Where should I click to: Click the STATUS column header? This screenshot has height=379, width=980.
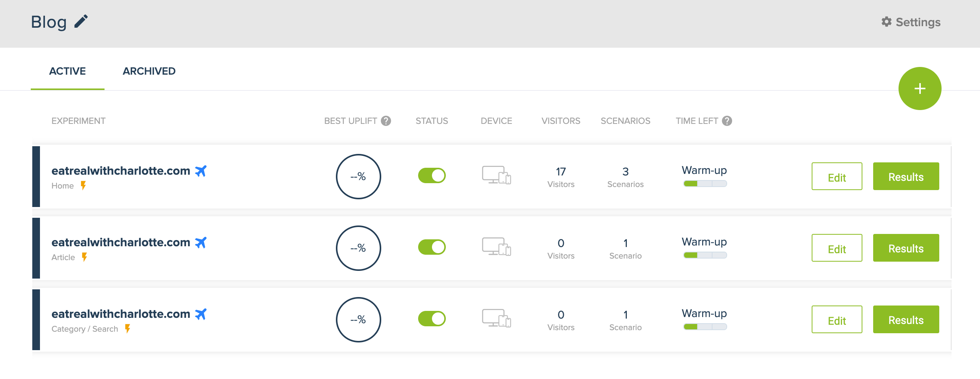pos(432,121)
